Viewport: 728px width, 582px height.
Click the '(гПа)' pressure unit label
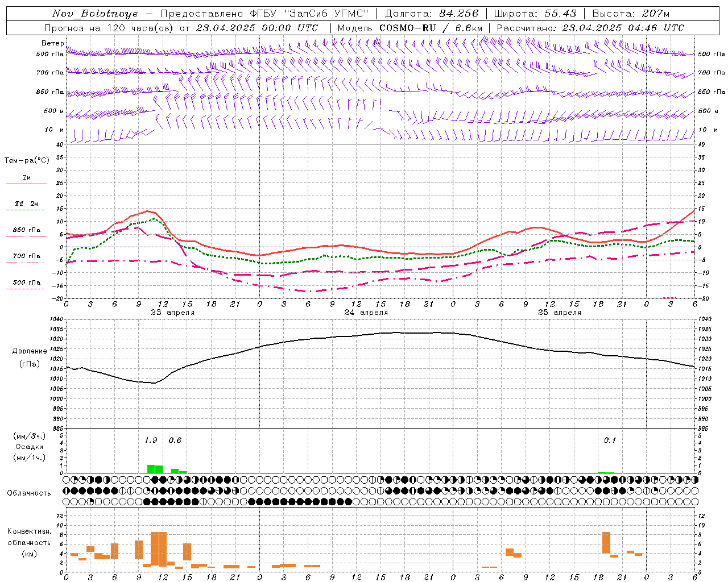click(x=30, y=364)
